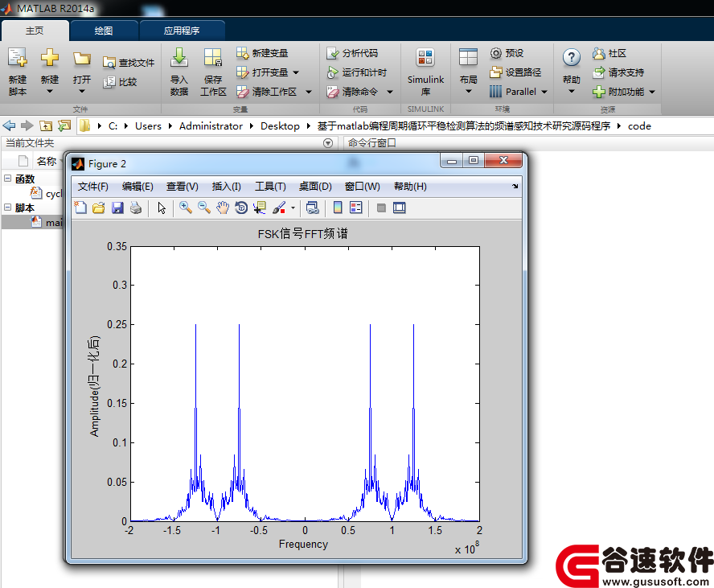The image size is (714, 588).
Task: Activate the zoom in tool
Action: (x=185, y=208)
